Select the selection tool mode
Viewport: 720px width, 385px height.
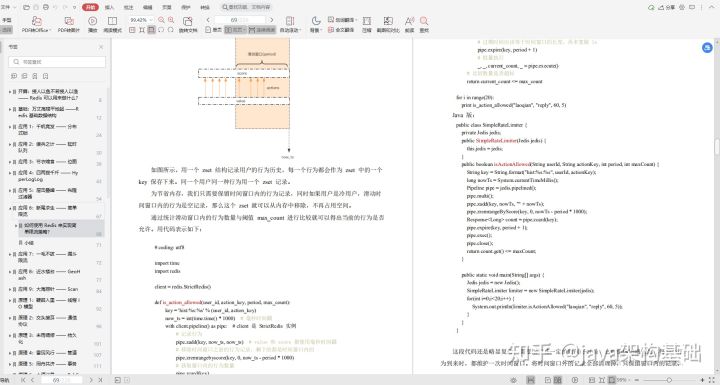[7, 29]
